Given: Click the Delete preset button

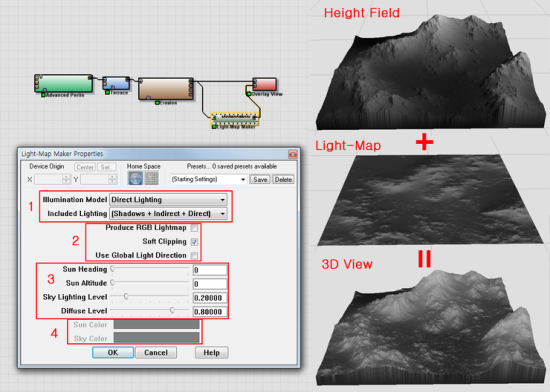Looking at the screenshot, I should [x=283, y=180].
